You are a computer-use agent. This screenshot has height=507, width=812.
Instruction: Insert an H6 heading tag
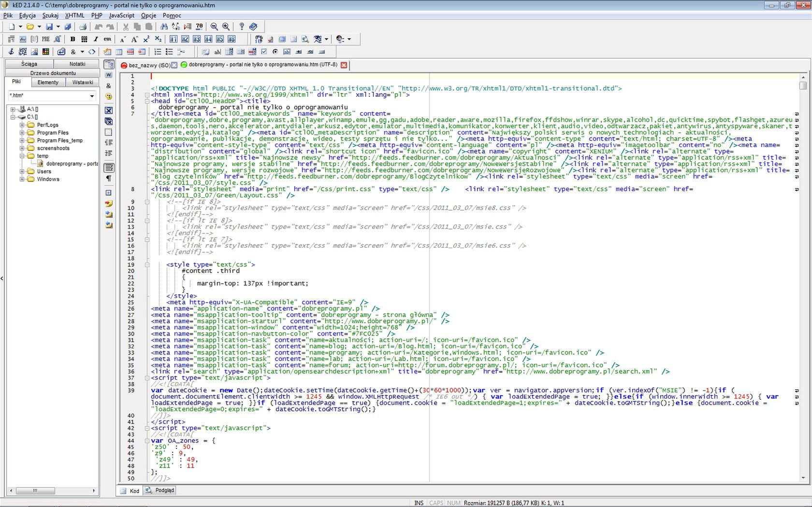[232, 39]
